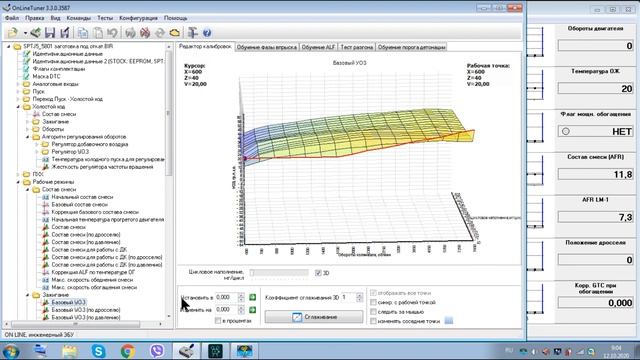Select 'Флаги комплектации' tree item
640x360 pixels.
(59, 69)
